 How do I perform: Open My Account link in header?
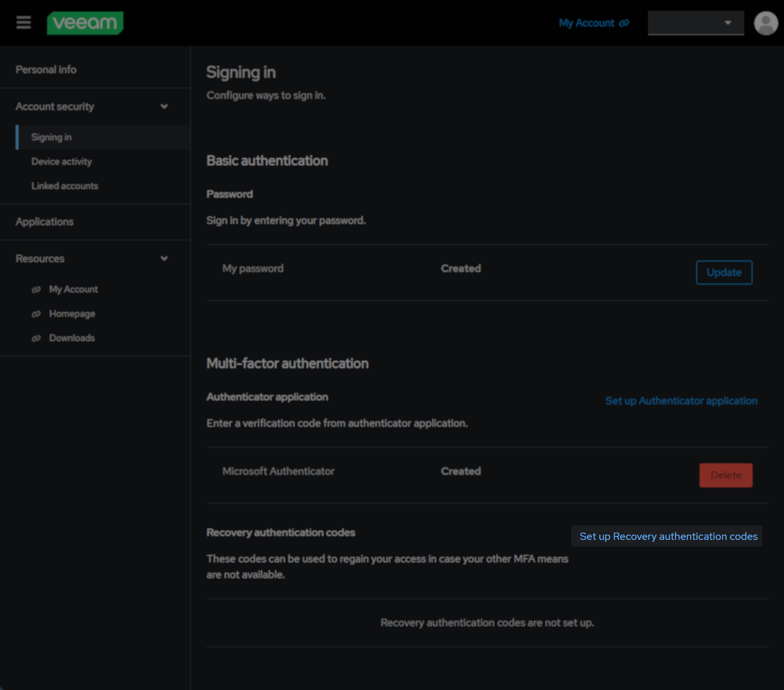pos(587,23)
